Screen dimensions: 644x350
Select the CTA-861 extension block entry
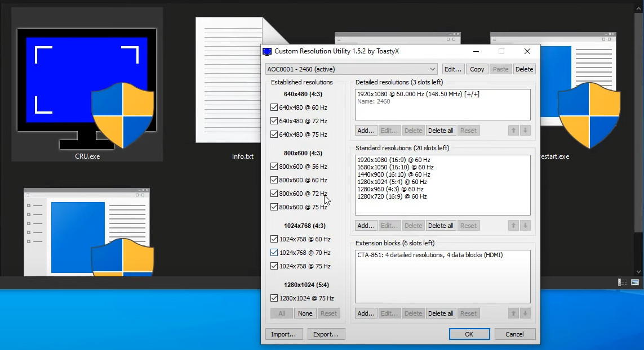tap(430, 255)
